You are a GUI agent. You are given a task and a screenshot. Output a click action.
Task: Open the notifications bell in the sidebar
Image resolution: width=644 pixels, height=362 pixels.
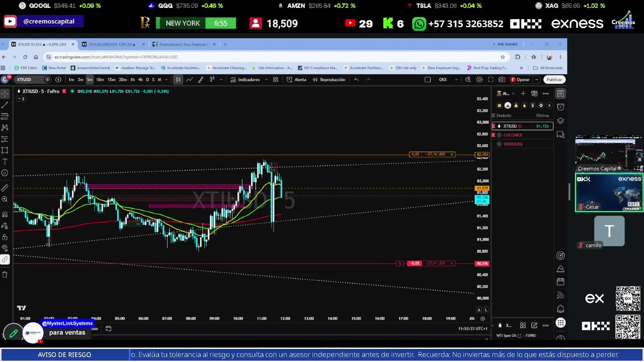pos(560,309)
